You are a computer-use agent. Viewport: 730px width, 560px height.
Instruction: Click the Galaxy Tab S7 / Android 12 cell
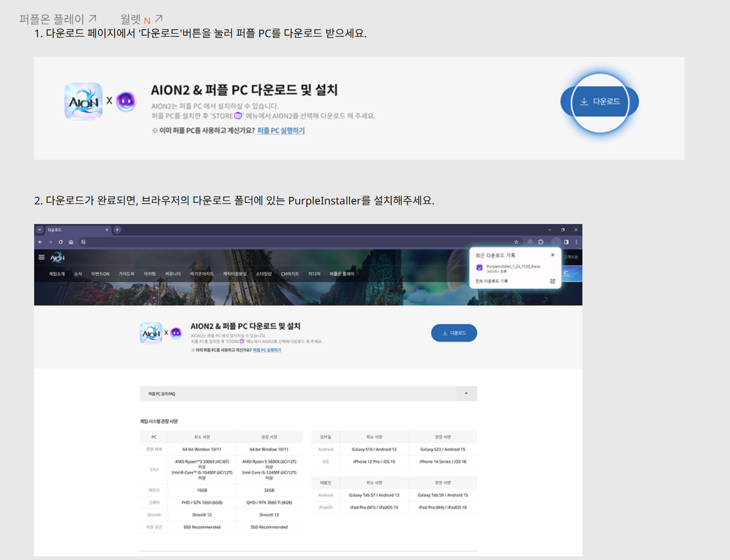(x=374, y=495)
